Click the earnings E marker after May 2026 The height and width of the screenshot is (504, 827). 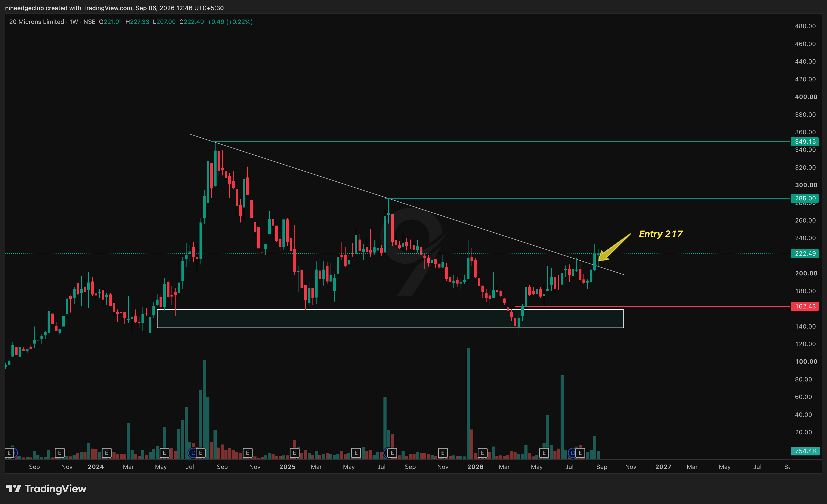pos(544,453)
